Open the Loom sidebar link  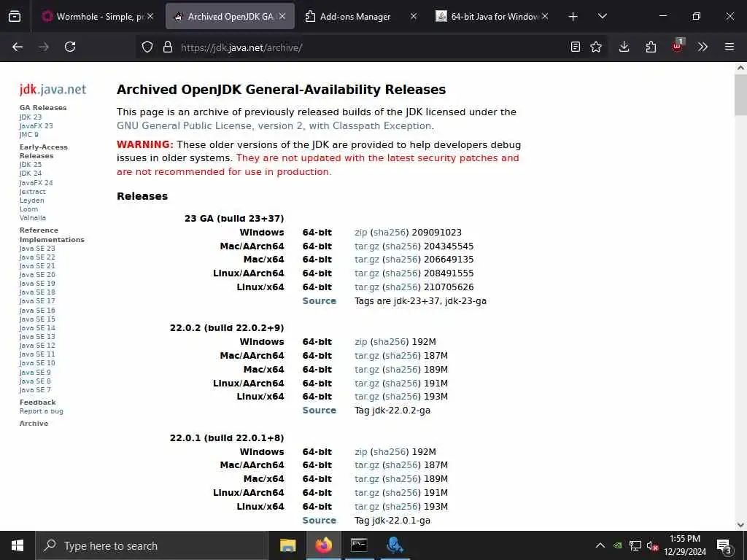point(28,209)
